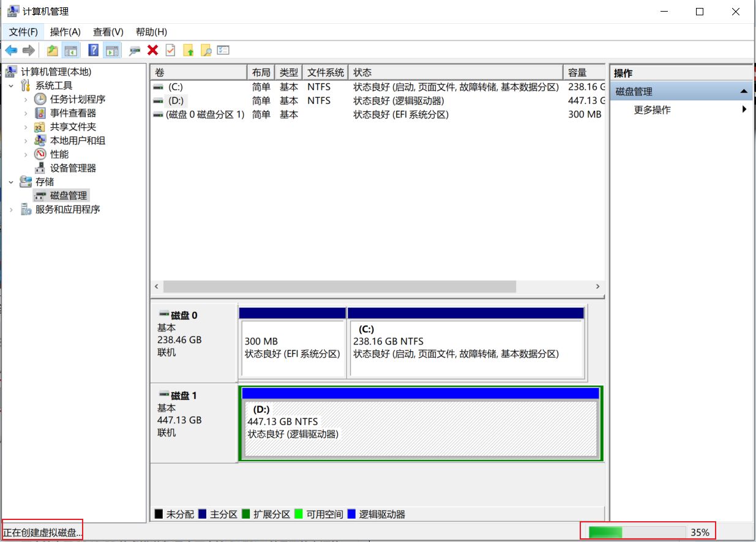Select the D: partition block in 磁盘 1
The width and height of the screenshot is (756, 542).
click(420, 428)
